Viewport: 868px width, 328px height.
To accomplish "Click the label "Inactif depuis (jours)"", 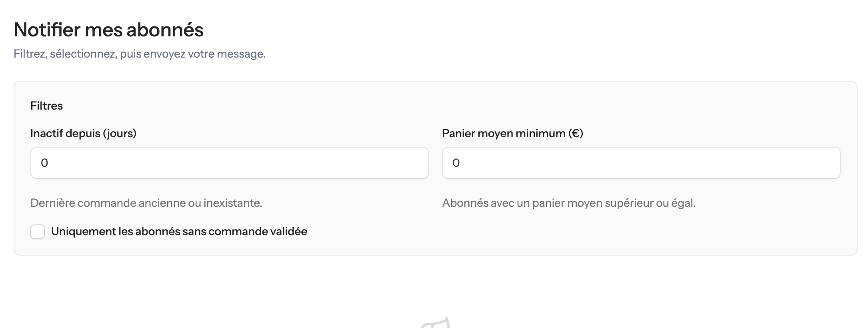I will click(83, 133).
